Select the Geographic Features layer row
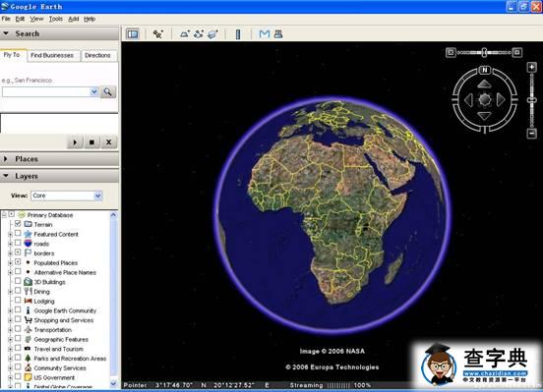This screenshot has width=543, height=392. click(x=61, y=339)
